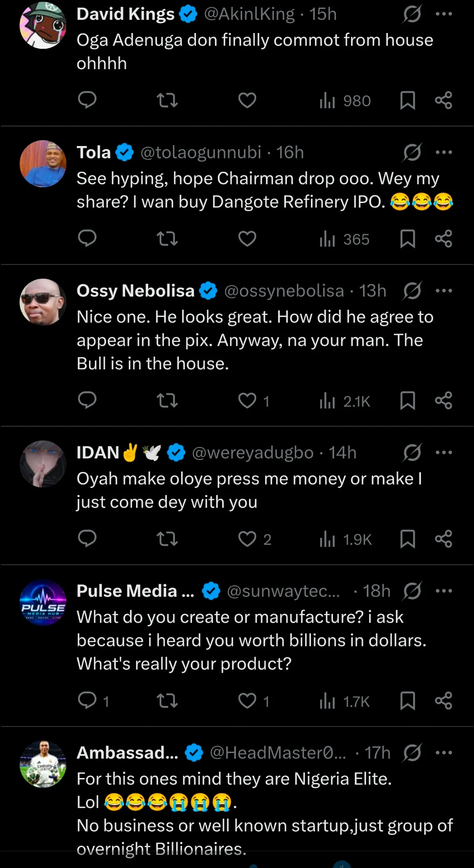Bookmark IDAN's tweet about oloye
This screenshot has width=474, height=868.
tap(408, 539)
